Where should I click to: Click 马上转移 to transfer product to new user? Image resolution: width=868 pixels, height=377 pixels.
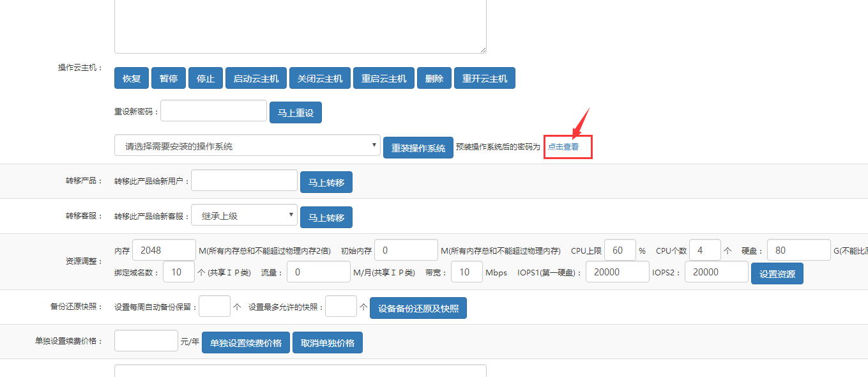(326, 181)
